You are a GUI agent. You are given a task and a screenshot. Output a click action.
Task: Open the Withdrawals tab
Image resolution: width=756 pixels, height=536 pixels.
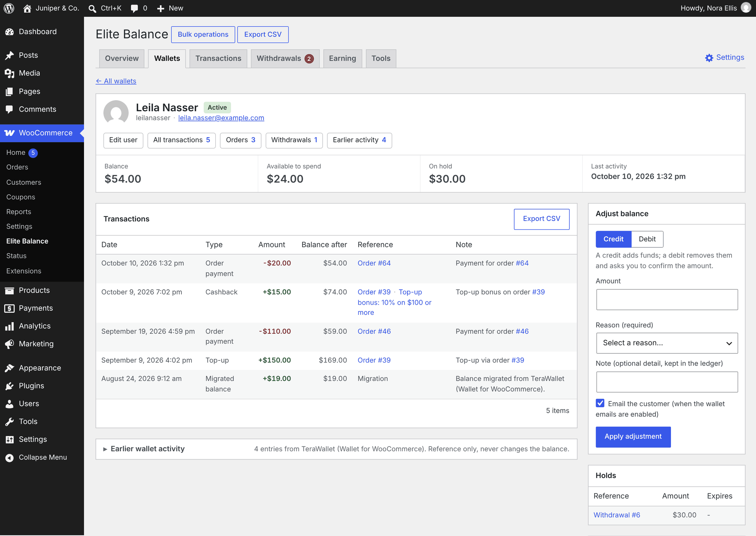point(285,58)
